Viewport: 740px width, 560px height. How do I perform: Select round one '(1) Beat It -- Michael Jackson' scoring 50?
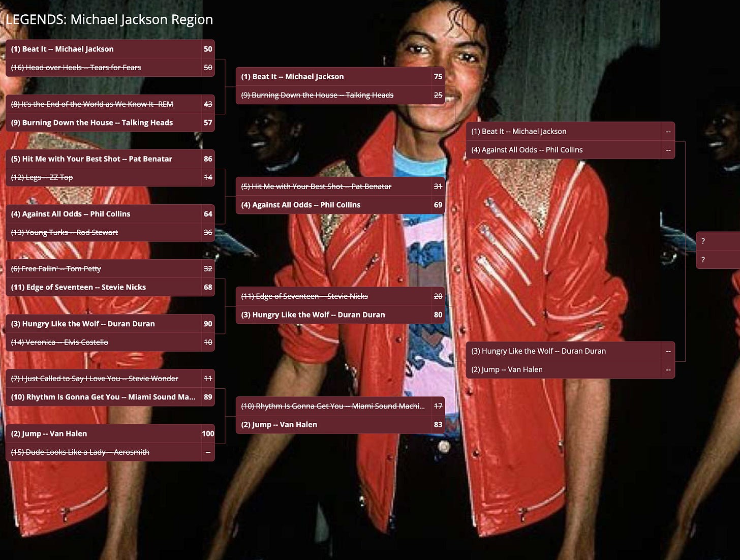point(110,49)
